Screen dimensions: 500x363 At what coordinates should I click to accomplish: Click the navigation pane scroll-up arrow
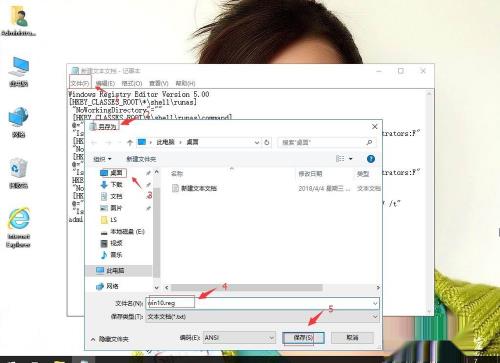click(x=157, y=172)
